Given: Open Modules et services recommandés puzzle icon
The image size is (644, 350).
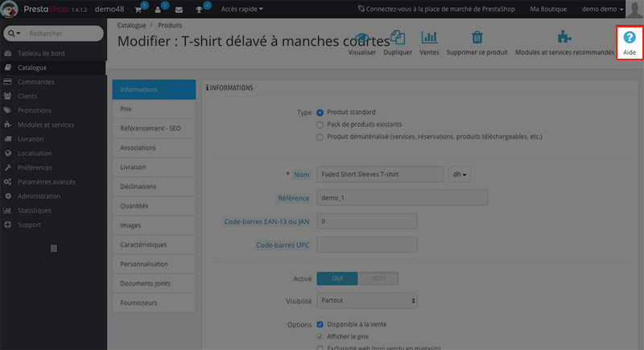Looking at the screenshot, I should [x=563, y=38].
